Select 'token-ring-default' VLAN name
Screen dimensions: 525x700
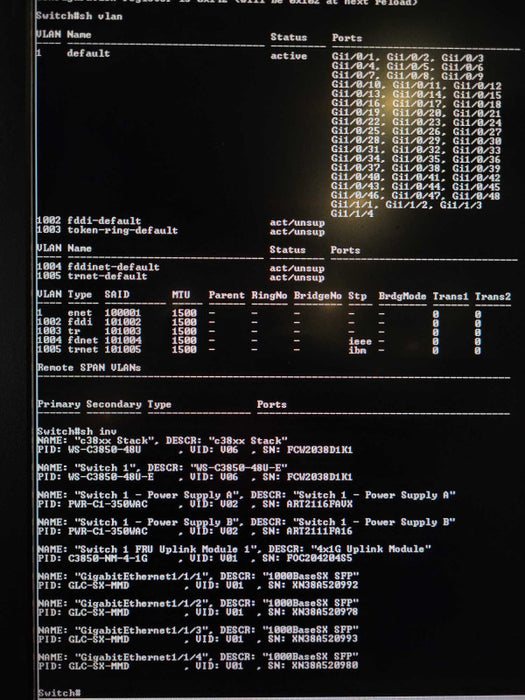pos(123,230)
